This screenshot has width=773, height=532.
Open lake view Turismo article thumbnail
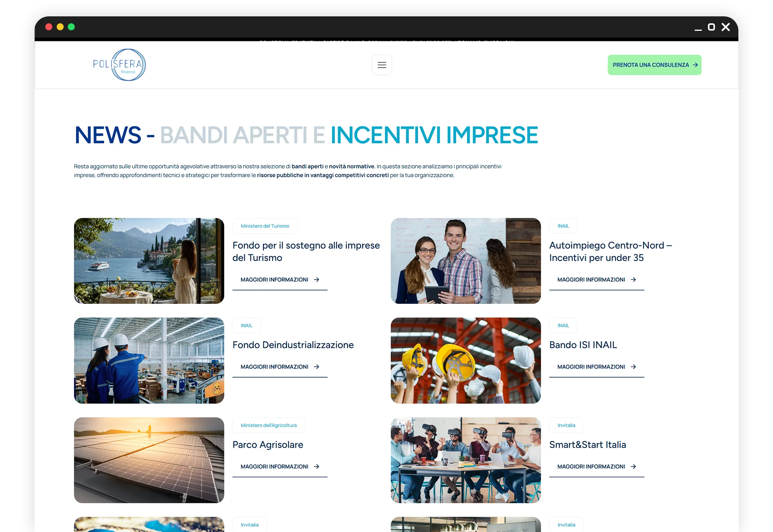[x=149, y=261]
